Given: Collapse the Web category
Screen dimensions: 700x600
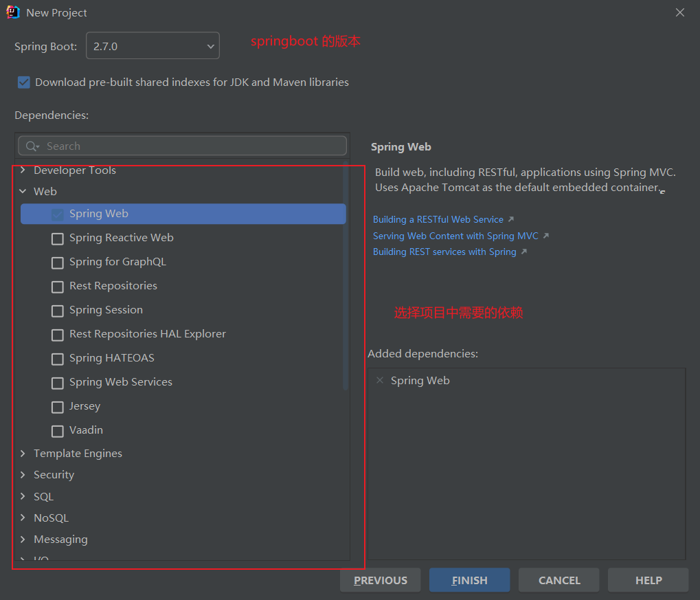Looking at the screenshot, I should (23, 192).
